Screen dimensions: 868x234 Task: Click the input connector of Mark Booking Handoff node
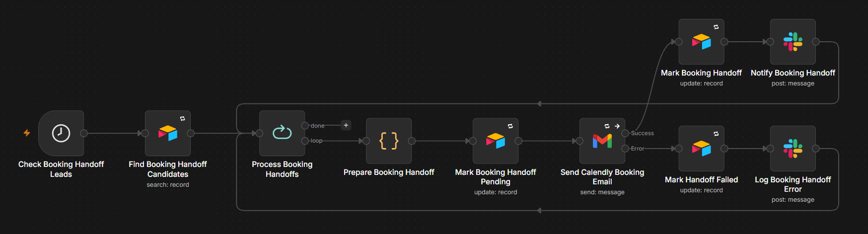pos(679,42)
